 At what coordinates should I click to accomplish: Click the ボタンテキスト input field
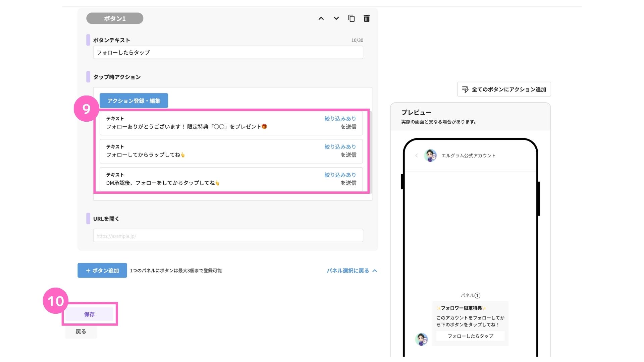tap(228, 53)
